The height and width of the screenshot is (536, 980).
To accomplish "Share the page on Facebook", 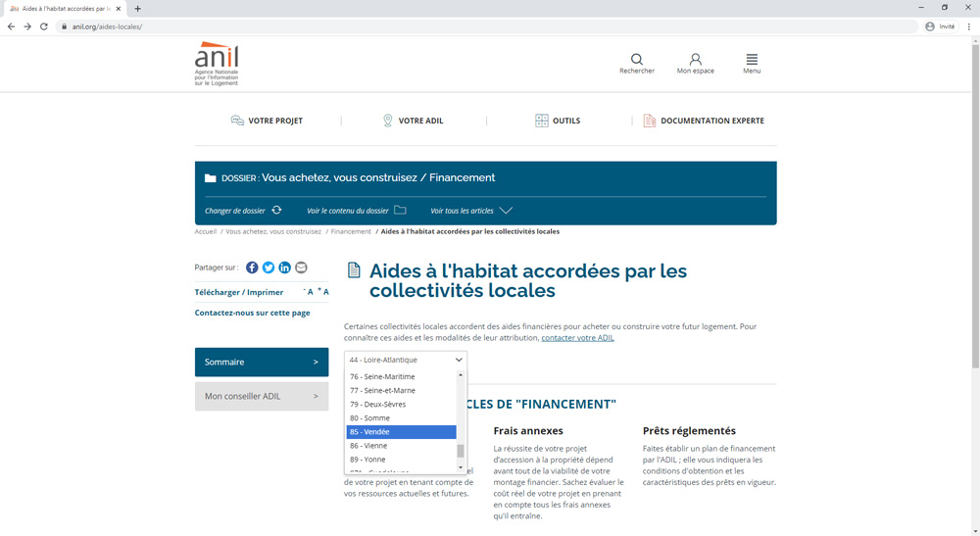I will point(252,268).
